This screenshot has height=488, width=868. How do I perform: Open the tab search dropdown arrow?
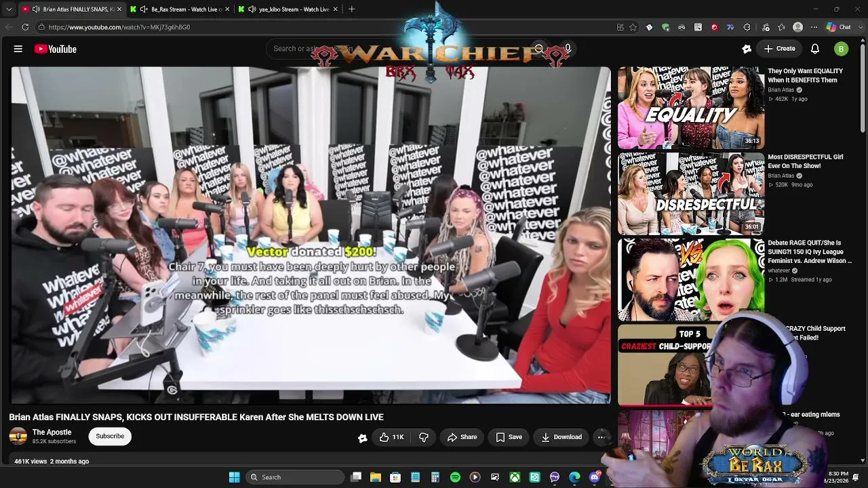pos(9,9)
